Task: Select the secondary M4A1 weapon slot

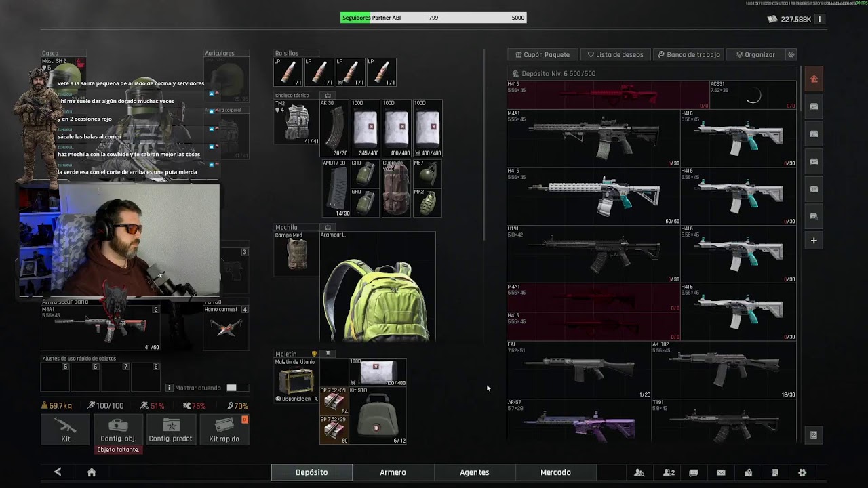Action: point(100,328)
